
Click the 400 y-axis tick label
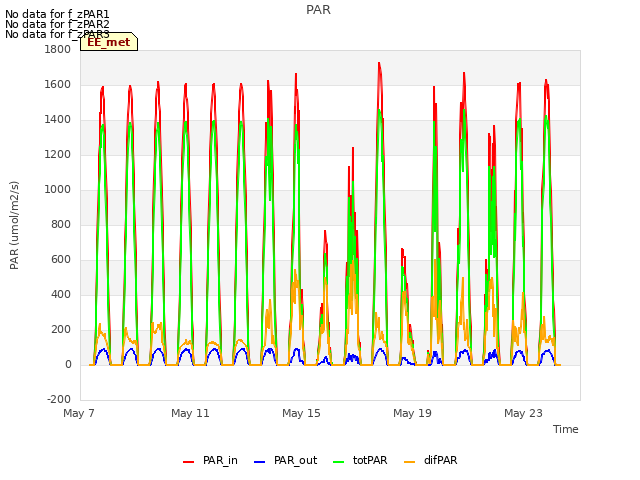[61, 295]
